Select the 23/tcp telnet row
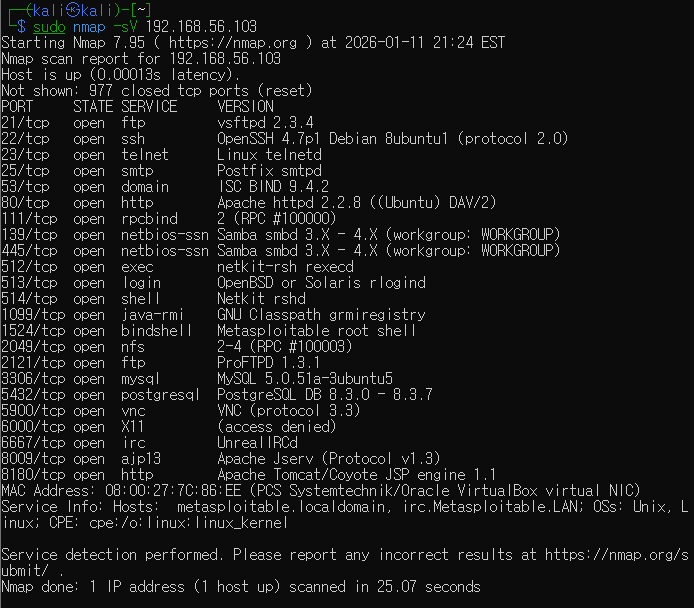The width and height of the screenshot is (694, 608). pyautogui.click(x=162, y=154)
